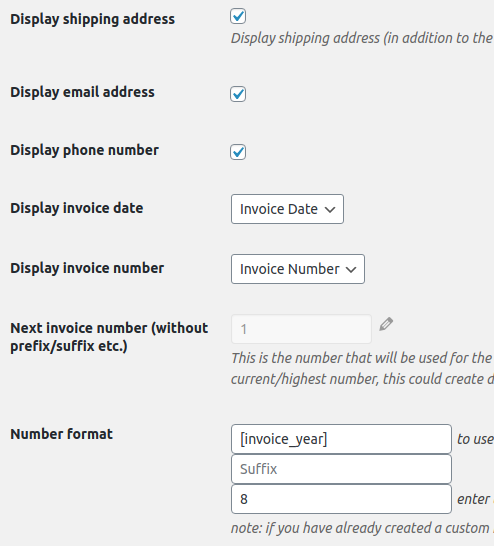The height and width of the screenshot is (546, 494).
Task: Expand the Invoice Number dropdown
Action: (298, 269)
